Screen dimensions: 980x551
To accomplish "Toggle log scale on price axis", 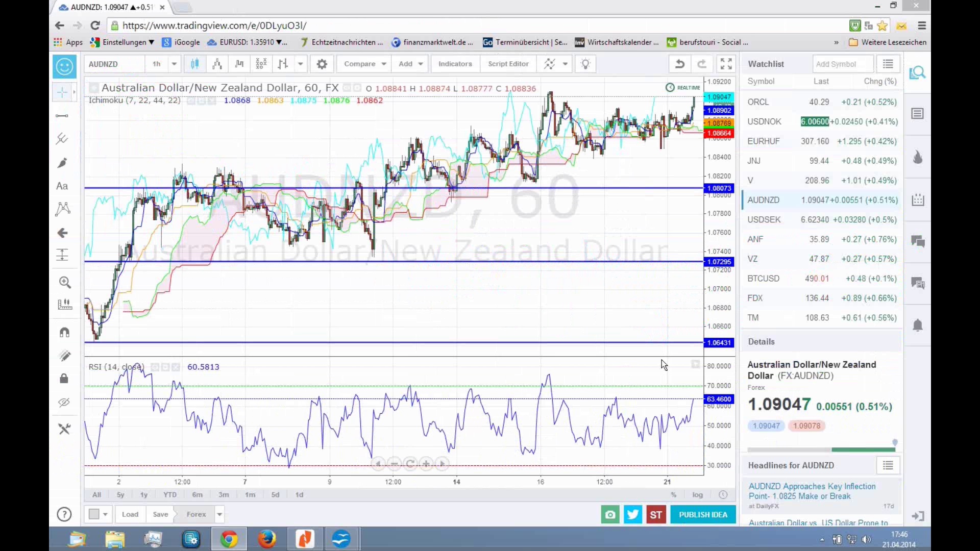I will (697, 494).
